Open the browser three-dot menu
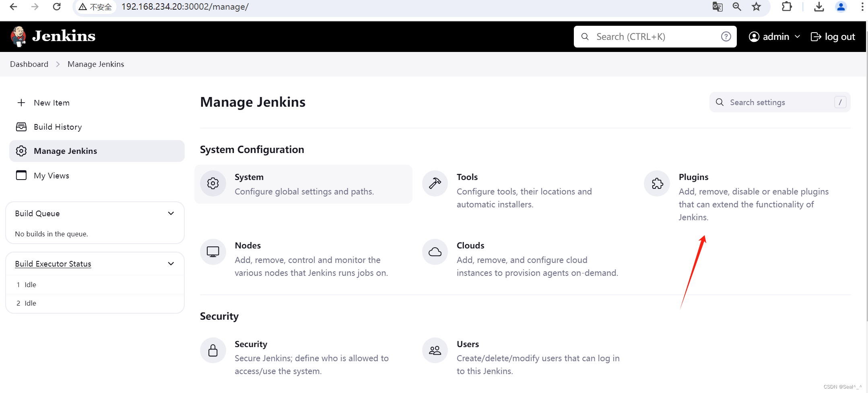Image resolution: width=868 pixels, height=393 pixels. click(862, 7)
